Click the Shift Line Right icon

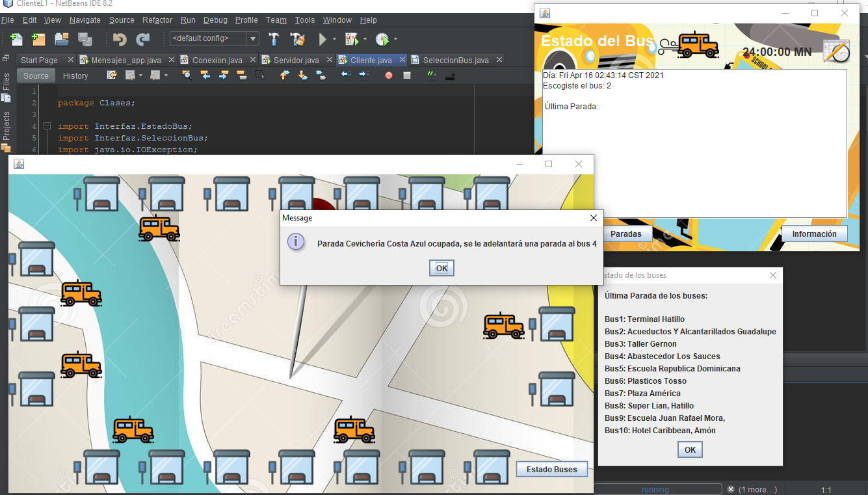pos(363,75)
